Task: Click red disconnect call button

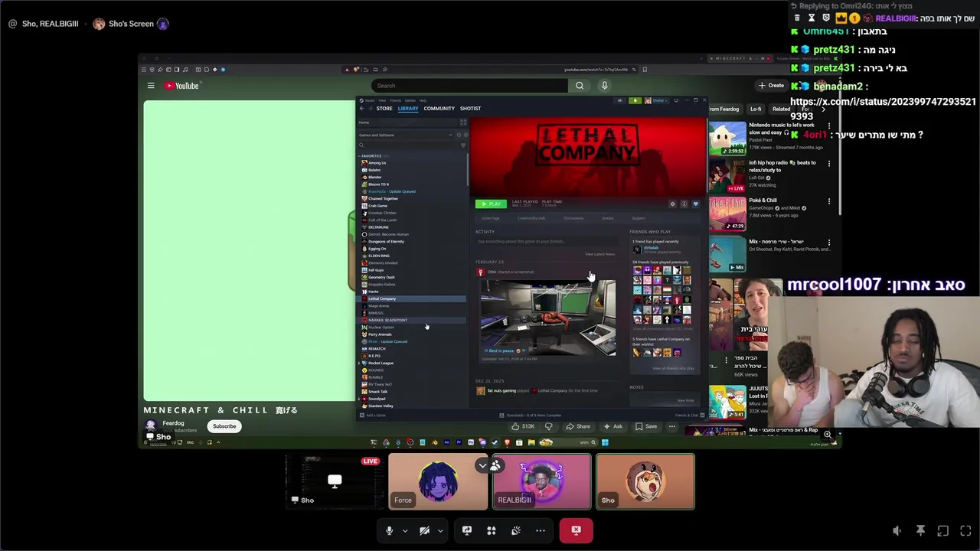Action: click(x=576, y=530)
